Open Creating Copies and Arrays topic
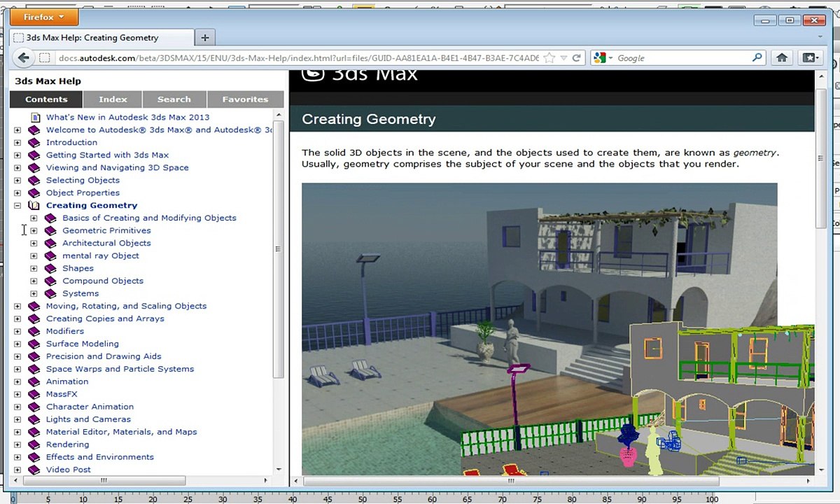Screen dimensions: 840x504 [105, 318]
